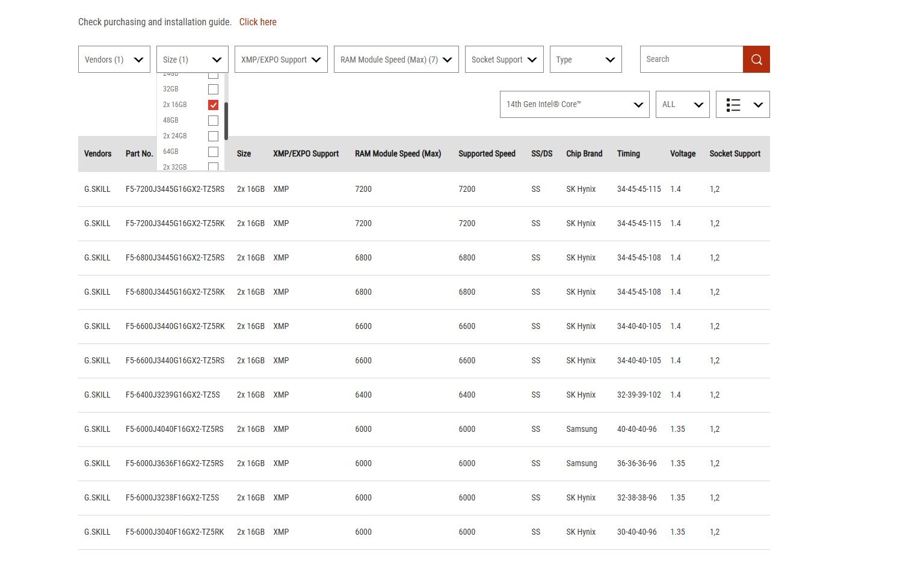Click the Socket Support column header
Image resolution: width=924 pixels, height=563 pixels.
pyautogui.click(x=735, y=154)
